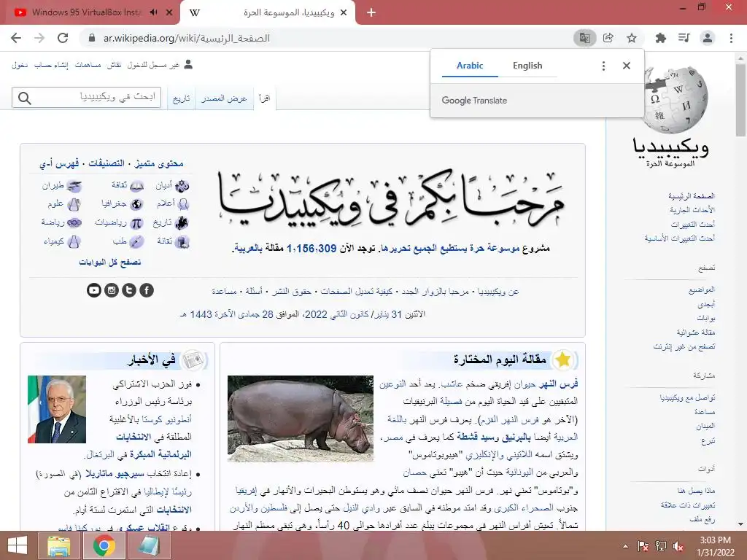Click the Windows Start button

pyautogui.click(x=18, y=545)
